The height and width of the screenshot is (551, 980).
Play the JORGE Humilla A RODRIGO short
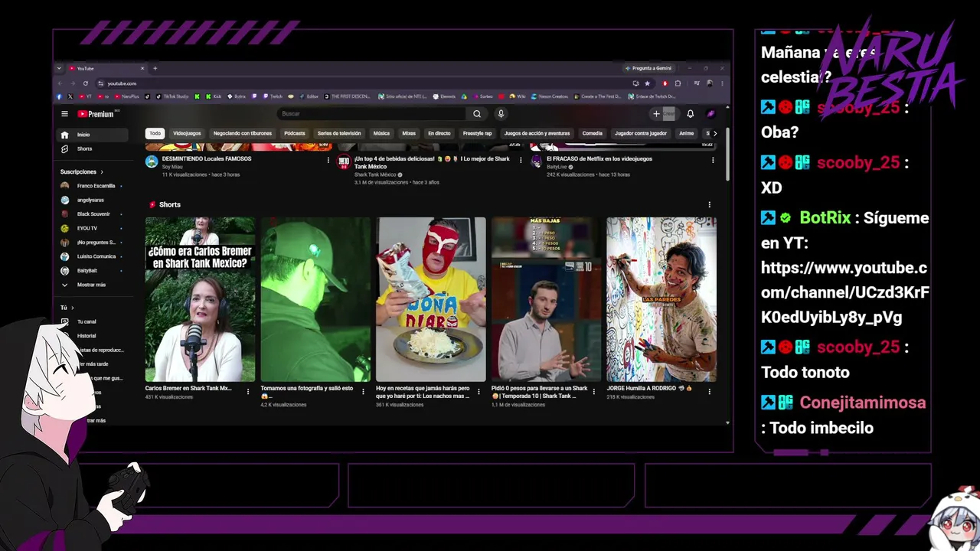point(661,299)
